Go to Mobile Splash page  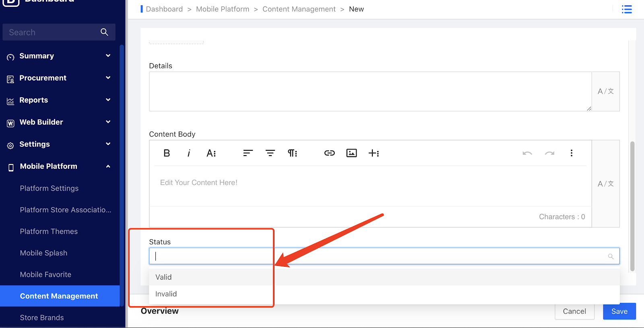[x=43, y=253]
